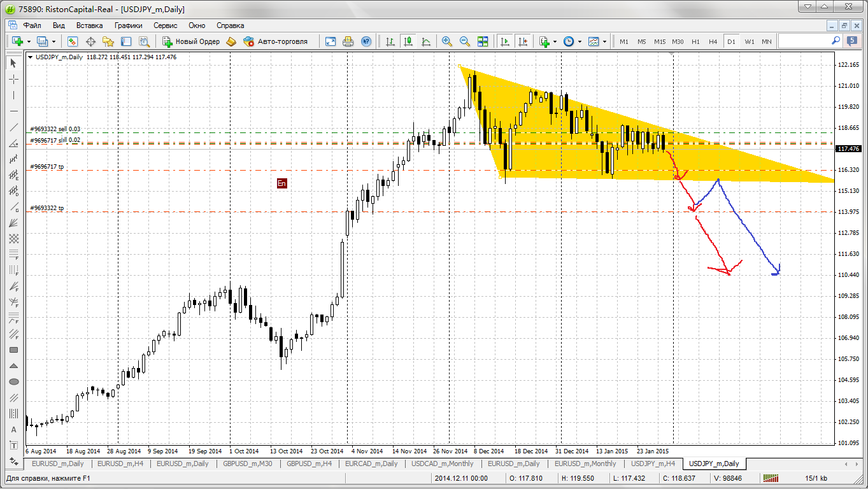
Task: Open the print chart icon
Action: coord(348,41)
